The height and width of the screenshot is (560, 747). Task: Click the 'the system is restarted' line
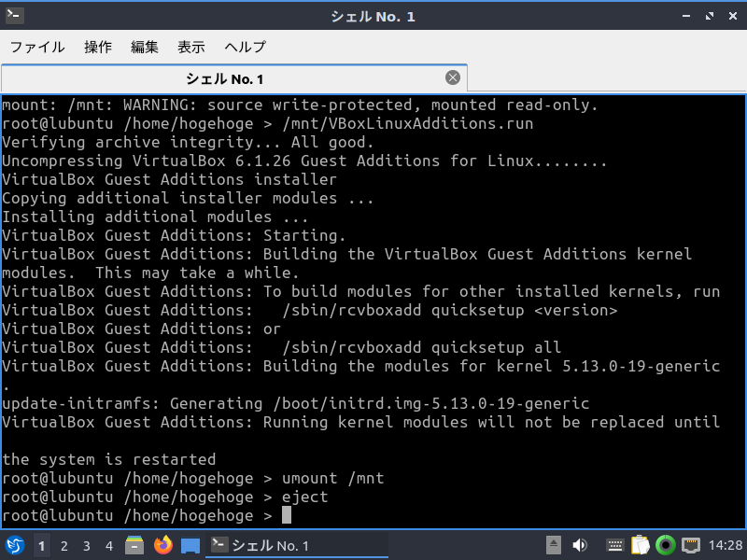(x=108, y=459)
